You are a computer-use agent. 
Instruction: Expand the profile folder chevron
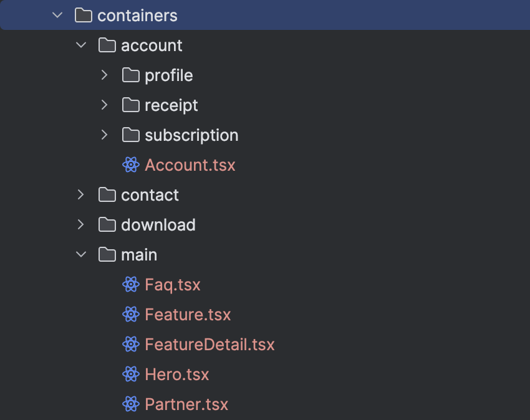[105, 75]
